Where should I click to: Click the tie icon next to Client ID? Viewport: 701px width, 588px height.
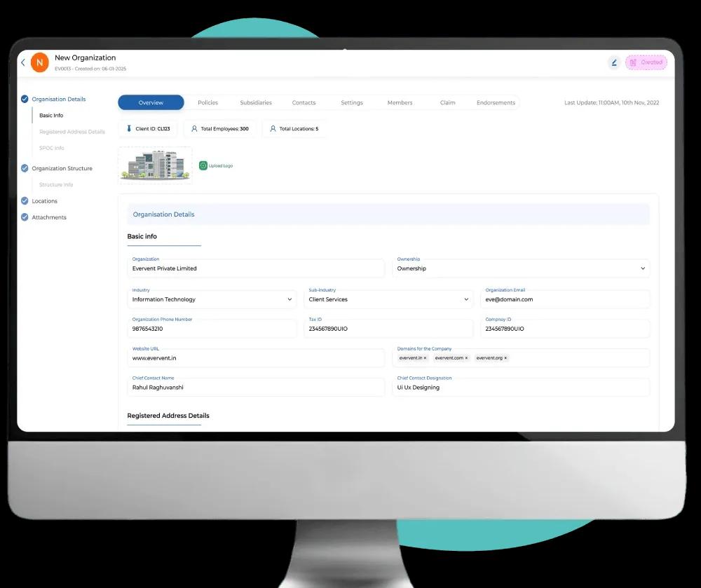pos(129,129)
